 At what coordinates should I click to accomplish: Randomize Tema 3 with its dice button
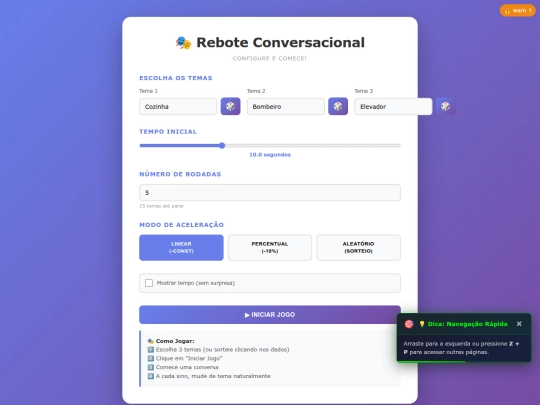coord(446,106)
